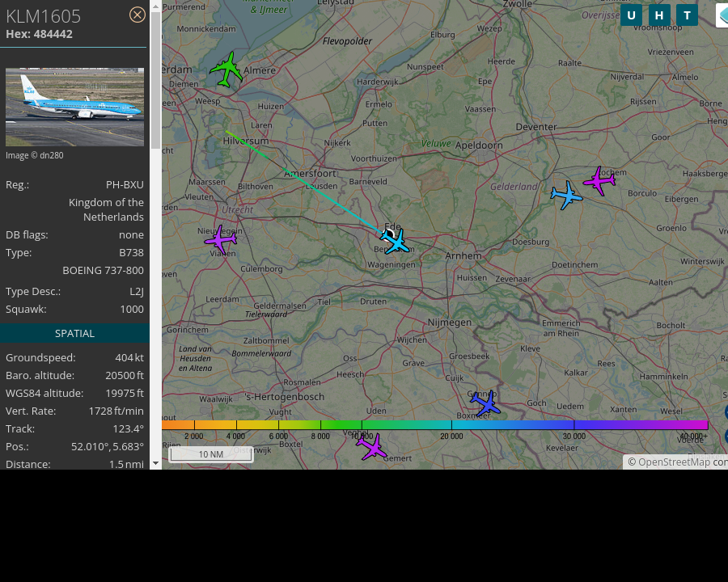
Task: Click the L2J type description value
Action: pos(137,292)
